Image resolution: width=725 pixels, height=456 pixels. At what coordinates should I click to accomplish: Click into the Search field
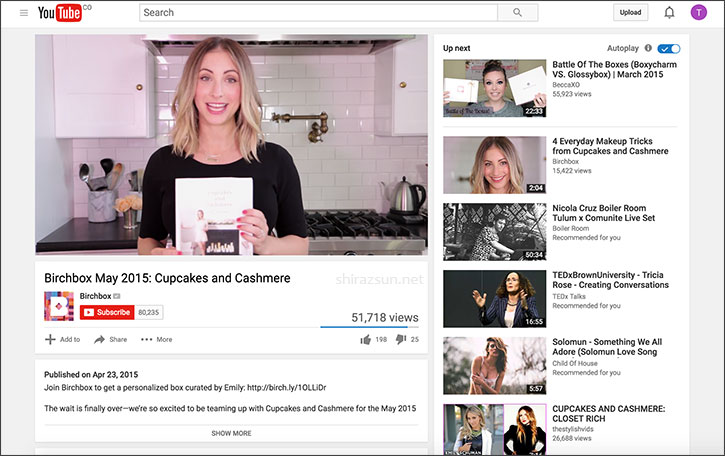pos(318,12)
